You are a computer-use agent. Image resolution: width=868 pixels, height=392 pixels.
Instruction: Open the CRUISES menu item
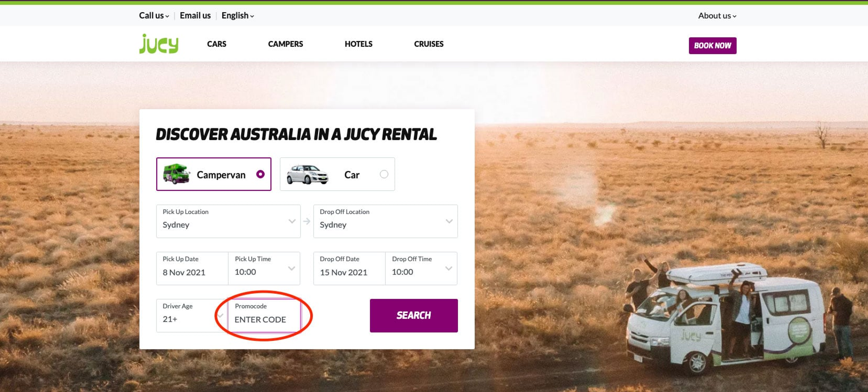[428, 44]
